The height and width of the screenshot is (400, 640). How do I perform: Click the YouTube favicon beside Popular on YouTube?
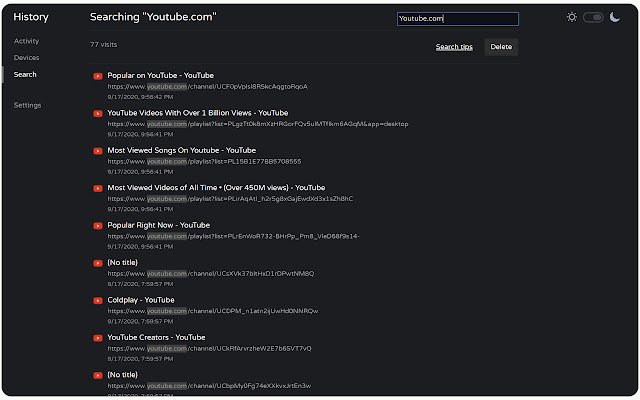98,76
